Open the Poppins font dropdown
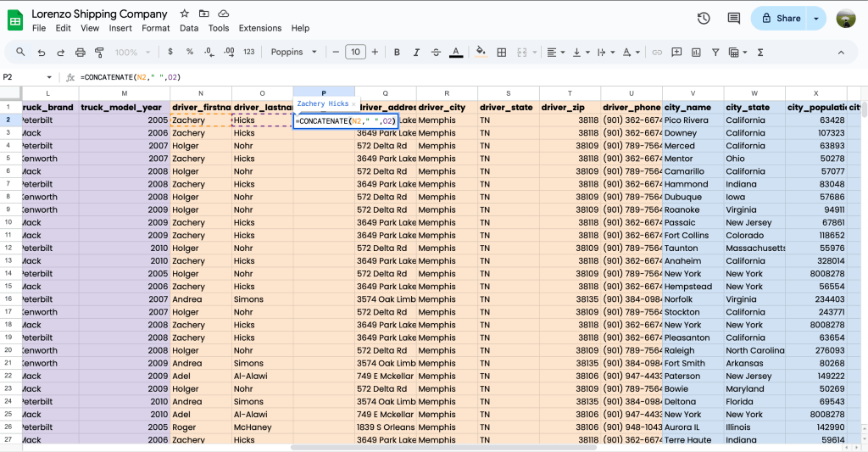The height and width of the screenshot is (452, 868). (x=293, y=53)
